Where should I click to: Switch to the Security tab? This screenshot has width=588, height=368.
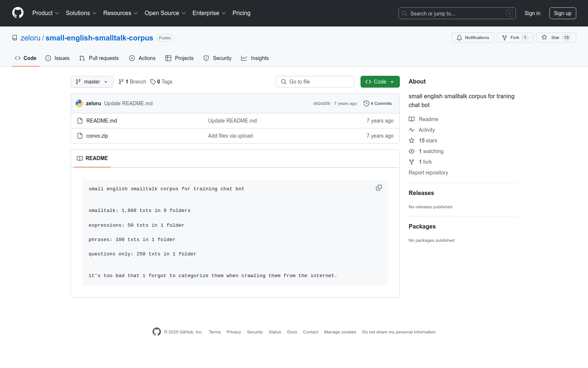[218, 58]
